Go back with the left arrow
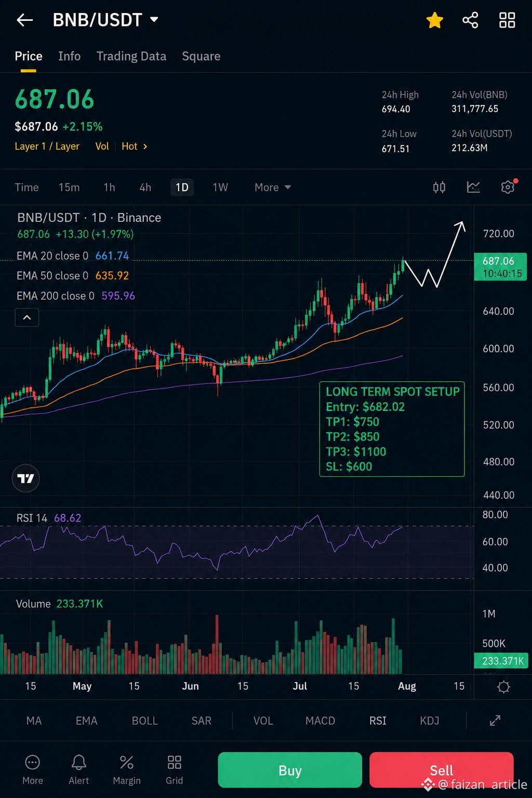The width and height of the screenshot is (532, 798). click(24, 20)
